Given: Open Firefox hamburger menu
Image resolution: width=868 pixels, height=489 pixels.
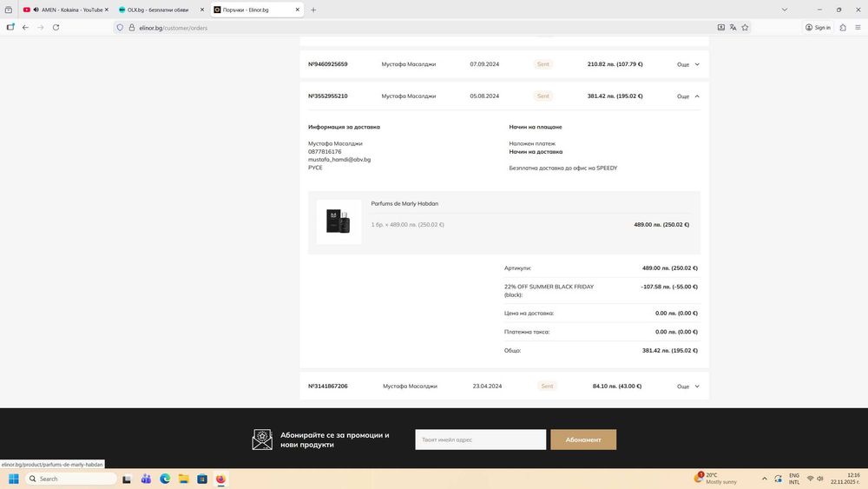Looking at the screenshot, I should click(x=858, y=27).
